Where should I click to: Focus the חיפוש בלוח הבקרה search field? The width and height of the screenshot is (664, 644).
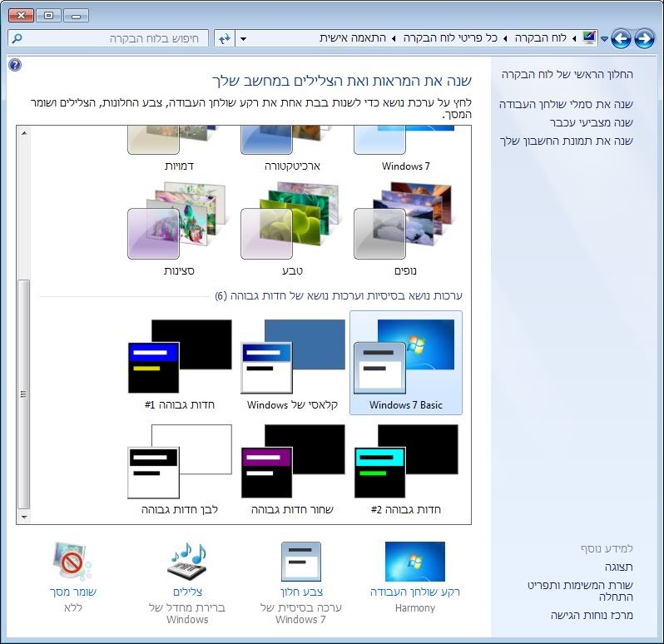pyautogui.click(x=108, y=38)
